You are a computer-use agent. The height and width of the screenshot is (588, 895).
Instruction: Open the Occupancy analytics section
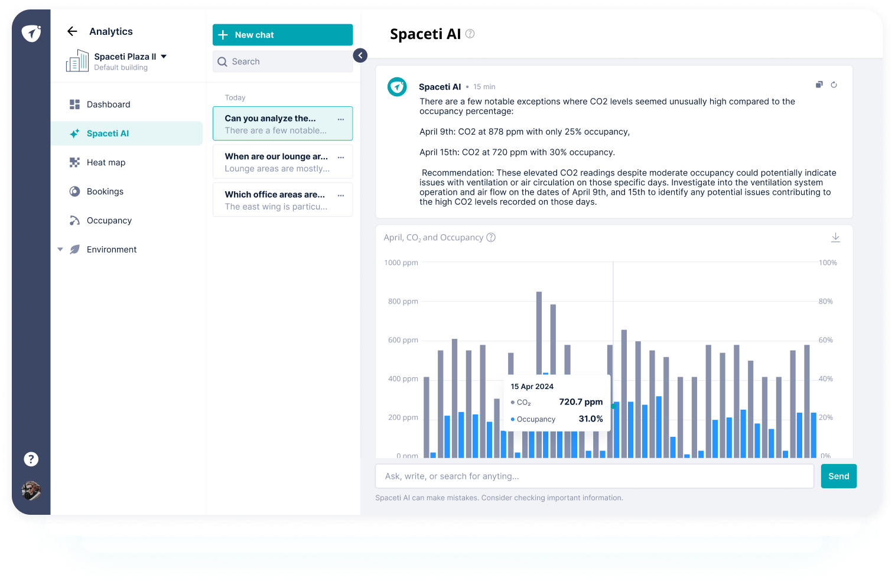click(x=109, y=220)
